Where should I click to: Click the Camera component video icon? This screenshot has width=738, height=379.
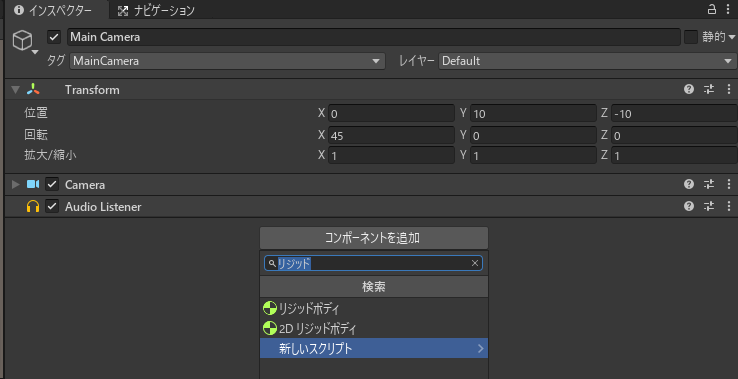pos(33,184)
